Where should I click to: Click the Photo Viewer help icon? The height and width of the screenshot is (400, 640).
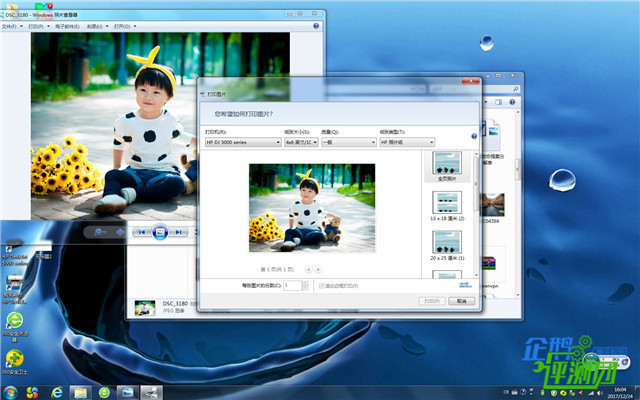316,26
